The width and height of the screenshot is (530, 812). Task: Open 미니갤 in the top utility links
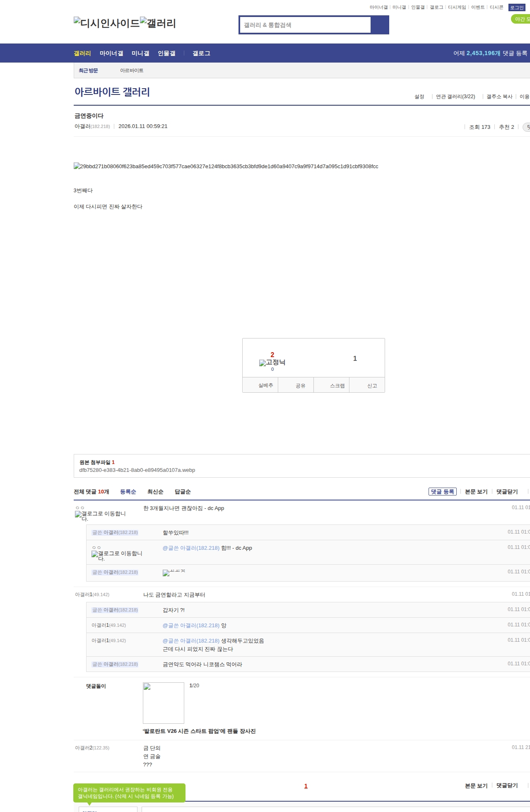click(x=399, y=7)
